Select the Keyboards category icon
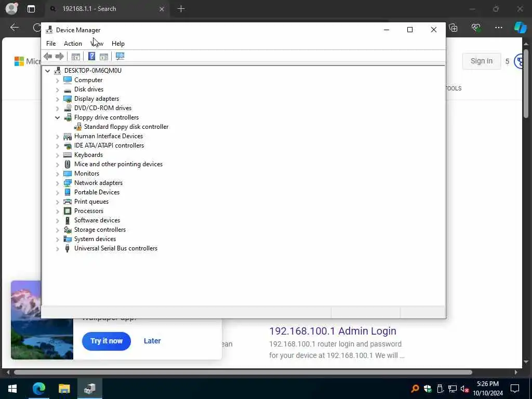532x399 pixels. click(68, 155)
